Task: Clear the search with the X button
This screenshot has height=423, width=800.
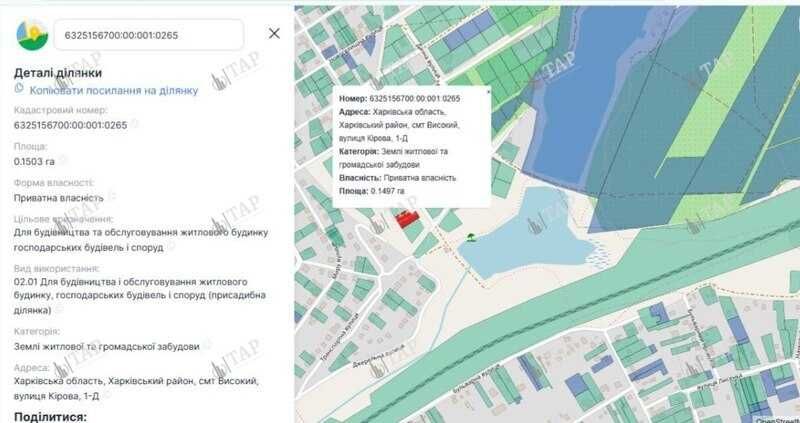Action: click(x=274, y=34)
